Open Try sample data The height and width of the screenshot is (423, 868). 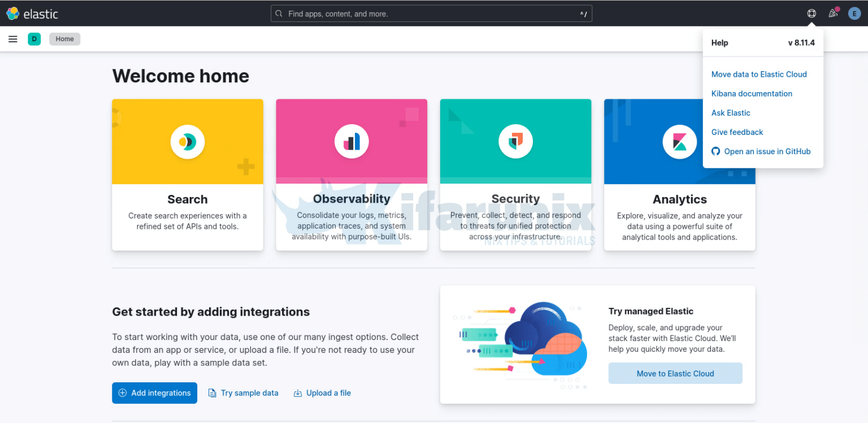pyautogui.click(x=243, y=393)
